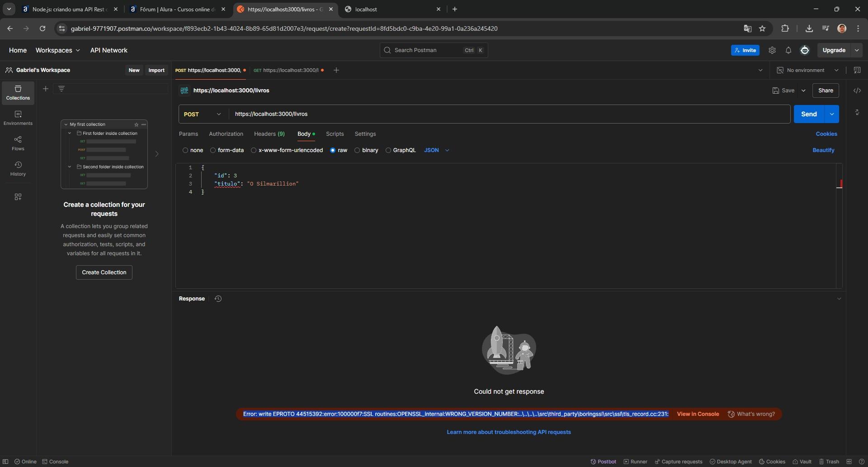Open Vault in the status bar
The image size is (868, 467).
[802, 462]
